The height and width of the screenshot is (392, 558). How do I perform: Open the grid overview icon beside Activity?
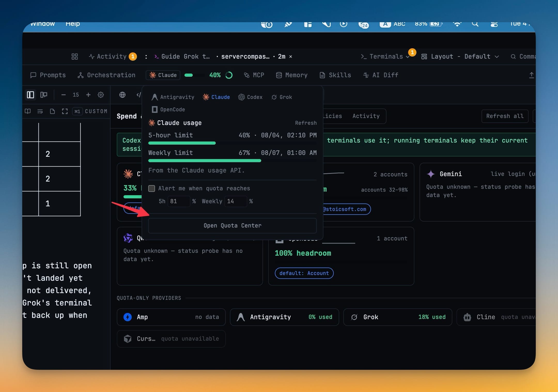tap(75, 57)
